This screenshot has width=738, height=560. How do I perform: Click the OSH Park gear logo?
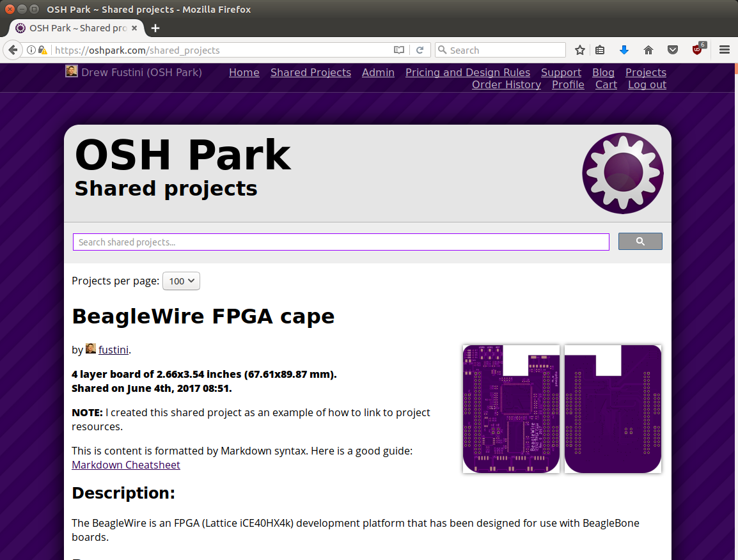pos(623,173)
